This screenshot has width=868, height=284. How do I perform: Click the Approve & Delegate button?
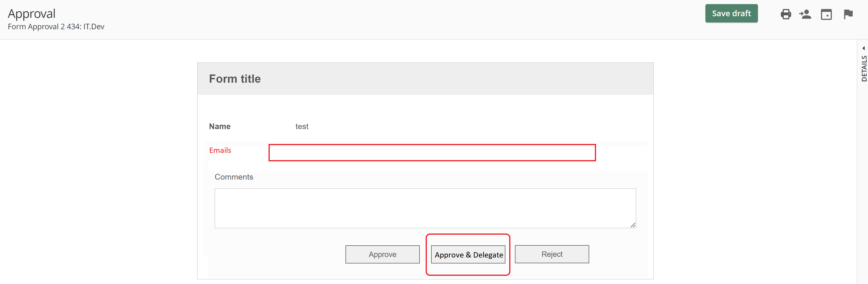point(468,255)
